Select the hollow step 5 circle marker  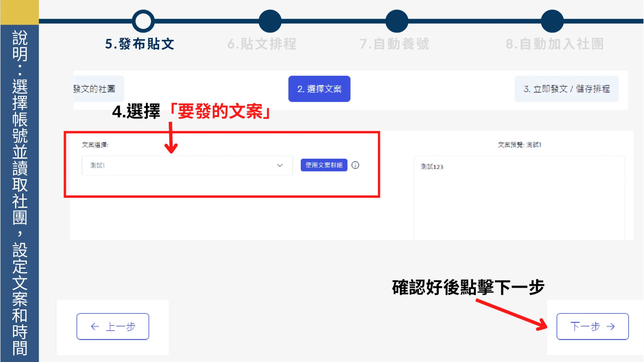[143, 21]
